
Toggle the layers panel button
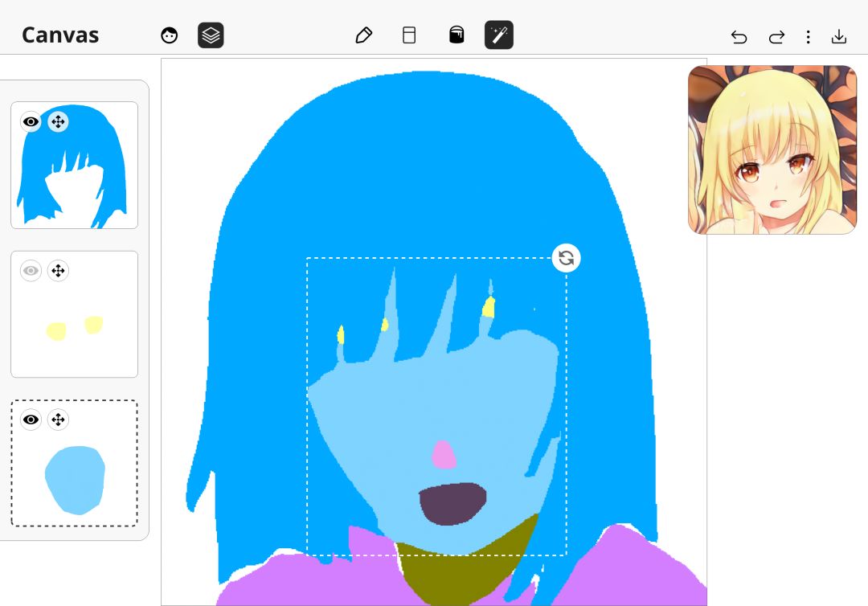(211, 35)
